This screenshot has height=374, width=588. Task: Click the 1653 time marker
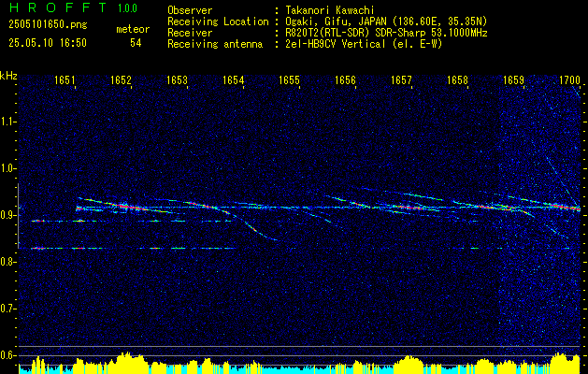pyautogui.click(x=177, y=79)
